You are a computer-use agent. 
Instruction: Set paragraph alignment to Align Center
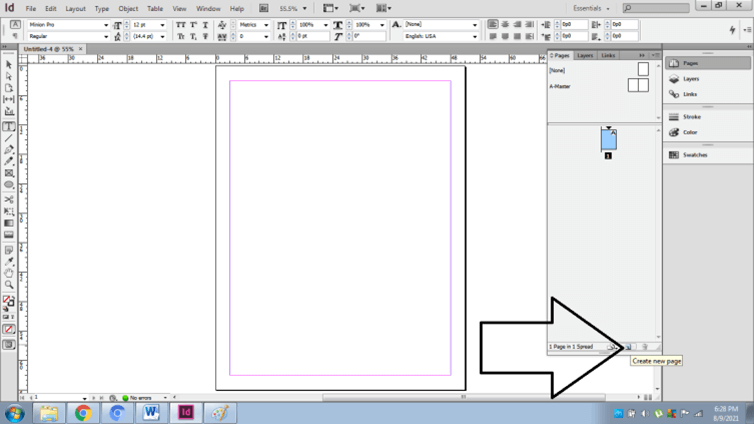tap(505, 25)
